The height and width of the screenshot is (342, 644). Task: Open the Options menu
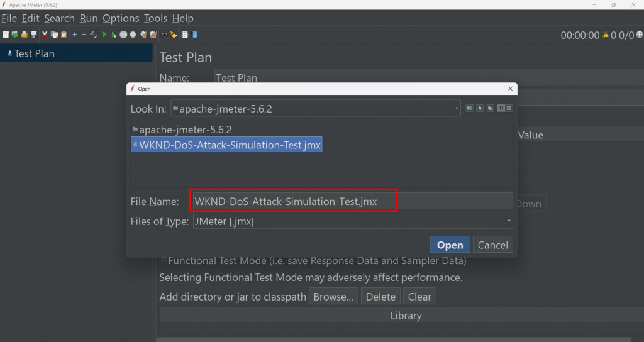click(121, 18)
